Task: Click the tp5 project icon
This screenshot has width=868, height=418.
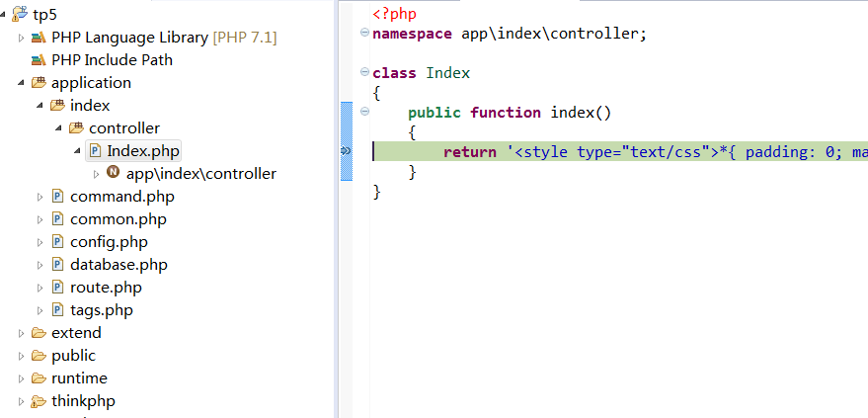Action: point(20,14)
